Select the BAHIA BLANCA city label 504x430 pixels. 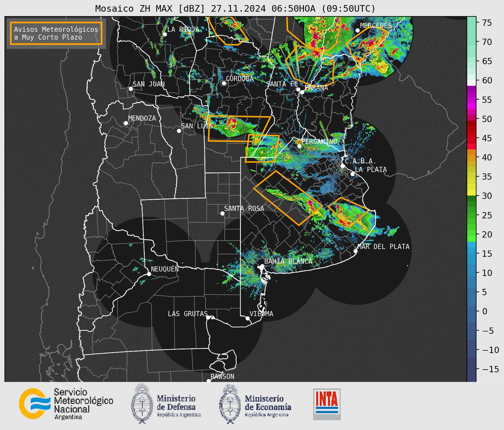pyautogui.click(x=288, y=261)
